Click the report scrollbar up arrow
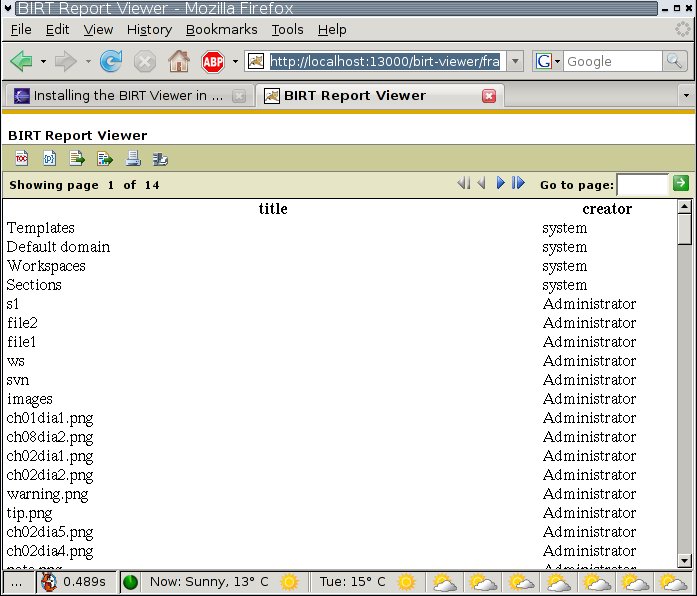This screenshot has width=697, height=596. (685, 206)
